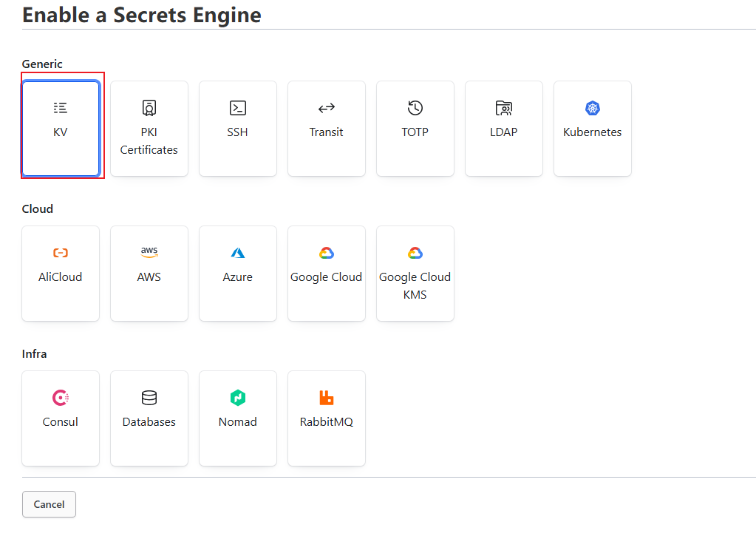Select the Databases cylinder icon
This screenshot has height=536, width=756.
pyautogui.click(x=149, y=398)
